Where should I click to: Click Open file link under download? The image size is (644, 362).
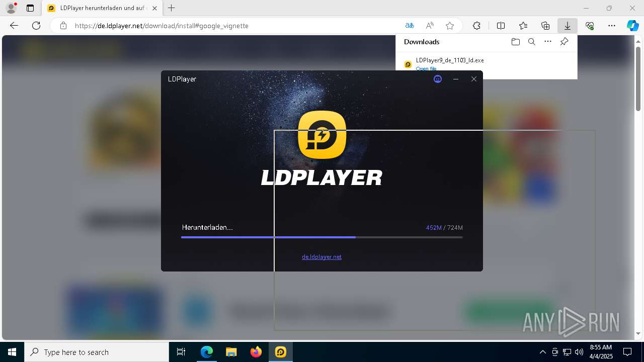[426, 68]
